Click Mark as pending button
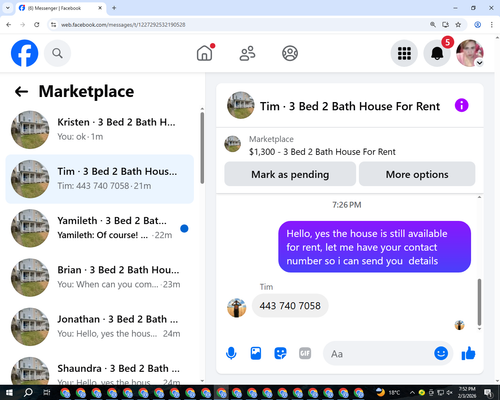The height and width of the screenshot is (400, 500). 290,174
